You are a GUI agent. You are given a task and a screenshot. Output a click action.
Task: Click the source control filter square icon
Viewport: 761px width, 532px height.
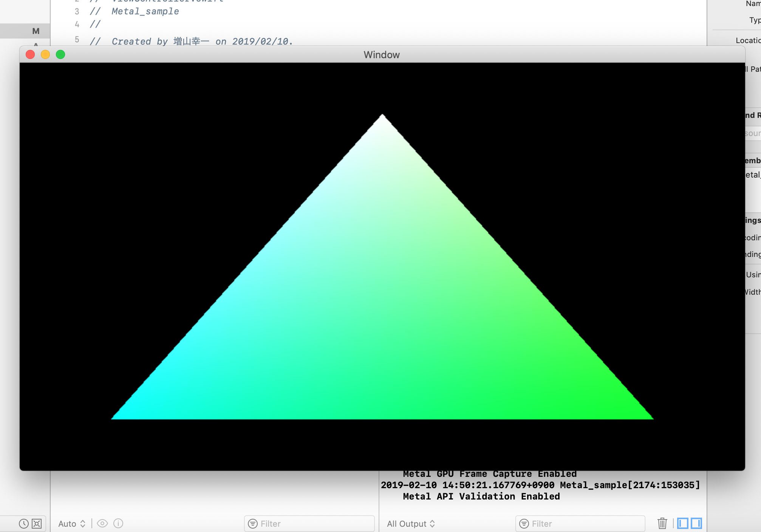click(37, 524)
